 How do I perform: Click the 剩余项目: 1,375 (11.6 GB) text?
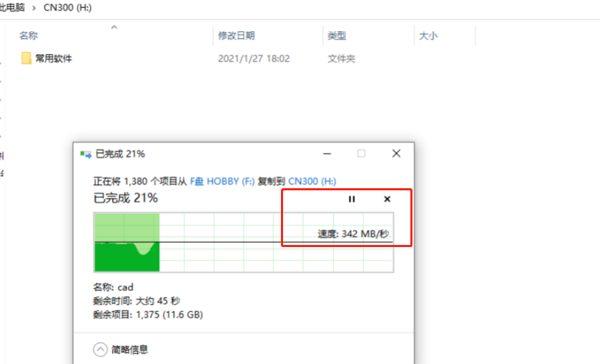point(148,315)
